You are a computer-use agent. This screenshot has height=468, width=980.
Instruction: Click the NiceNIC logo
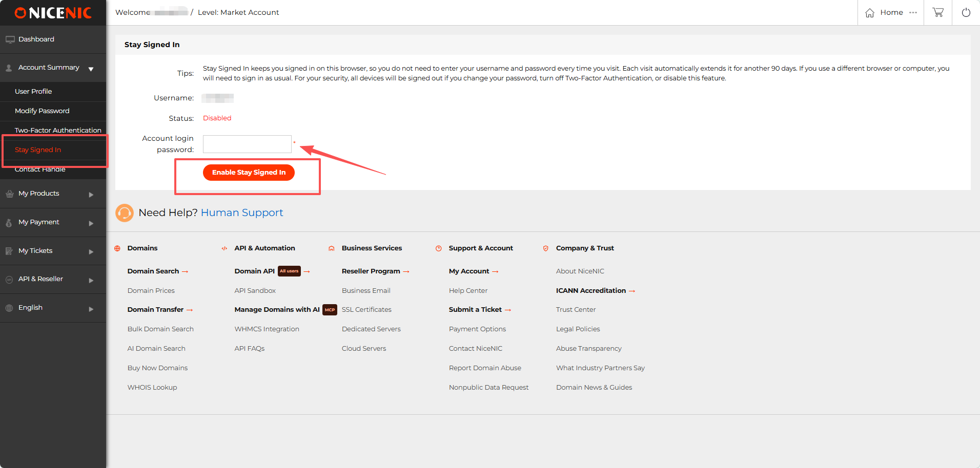point(53,13)
